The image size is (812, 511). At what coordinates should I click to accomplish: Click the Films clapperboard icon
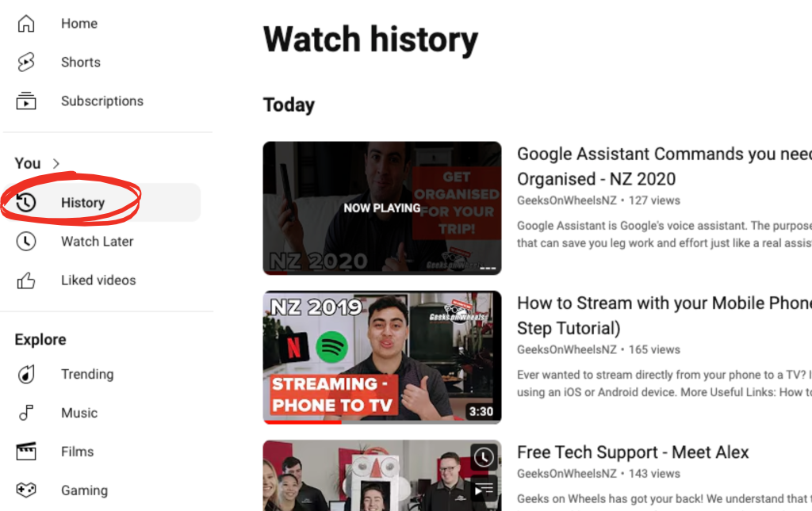26,452
